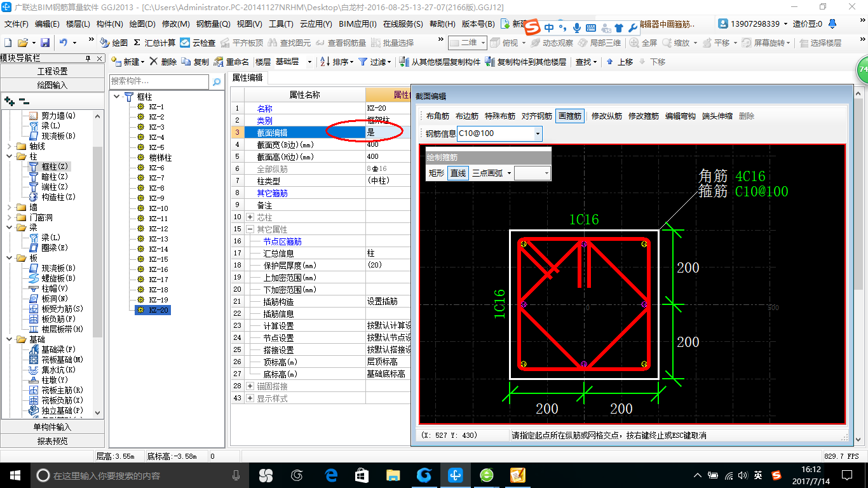Click the search magnifier icon for components
The height and width of the screenshot is (488, 868).
(x=217, y=81)
